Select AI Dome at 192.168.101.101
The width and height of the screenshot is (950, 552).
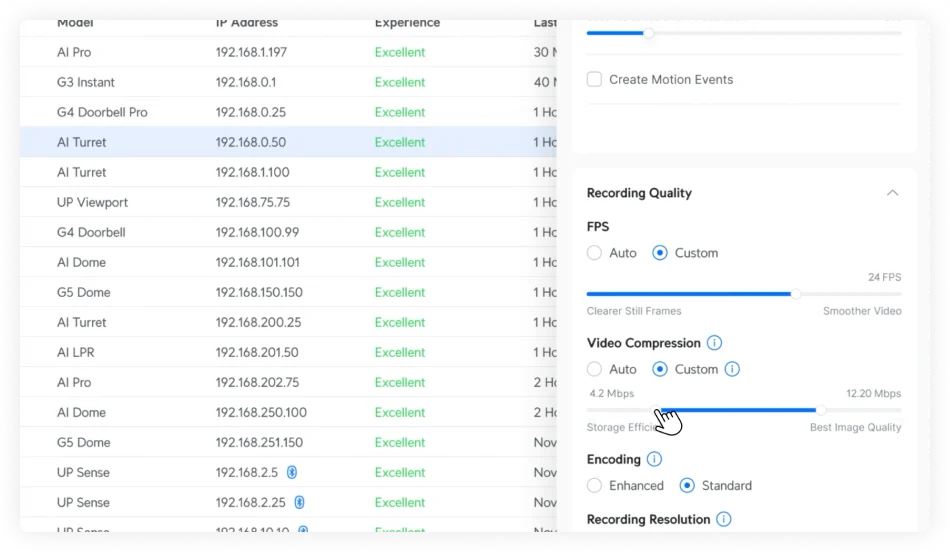288,262
